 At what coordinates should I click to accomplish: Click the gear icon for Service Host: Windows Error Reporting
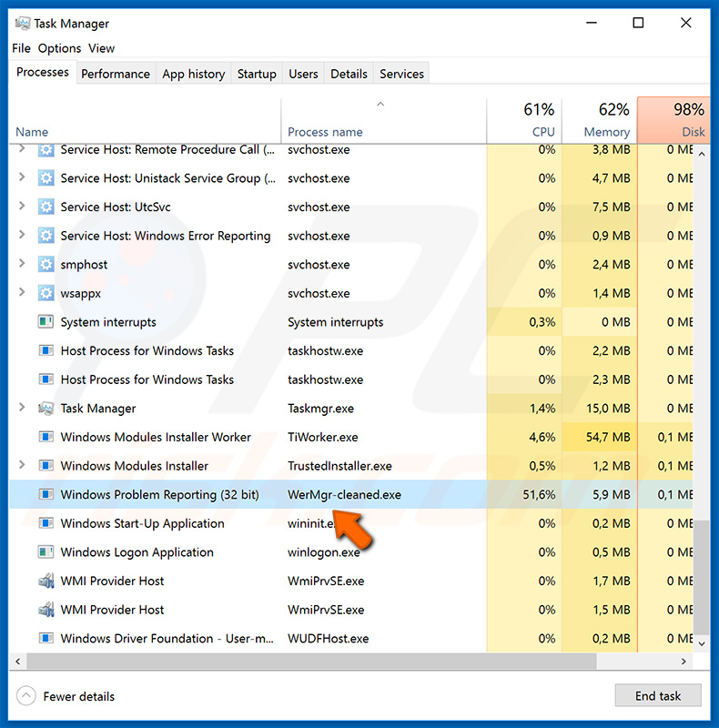[46, 236]
